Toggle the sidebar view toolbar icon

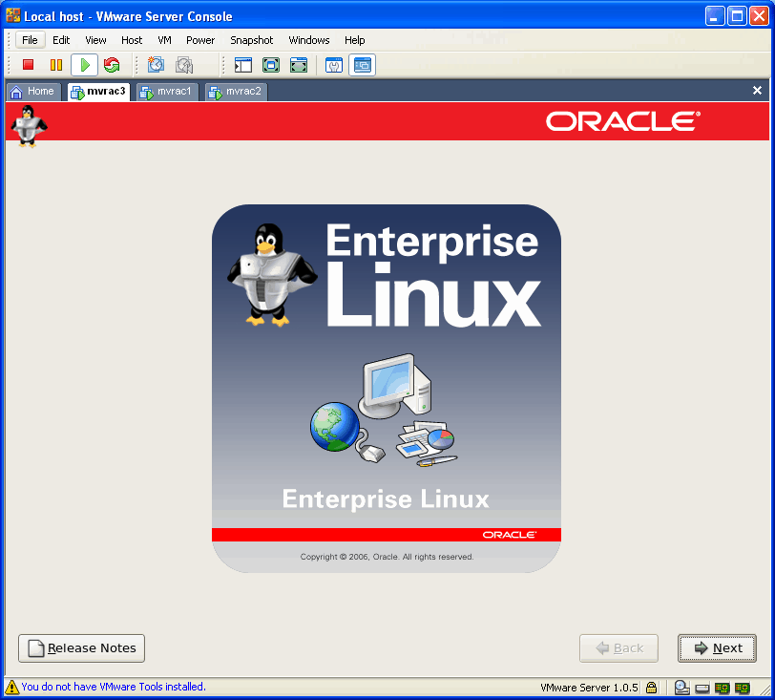(x=242, y=65)
